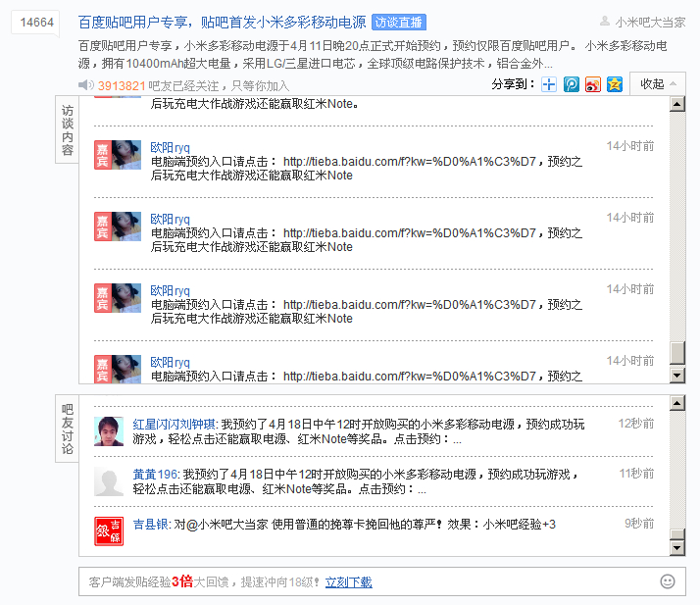Click 吉县银 red avatar thumbnail

[x=109, y=531]
